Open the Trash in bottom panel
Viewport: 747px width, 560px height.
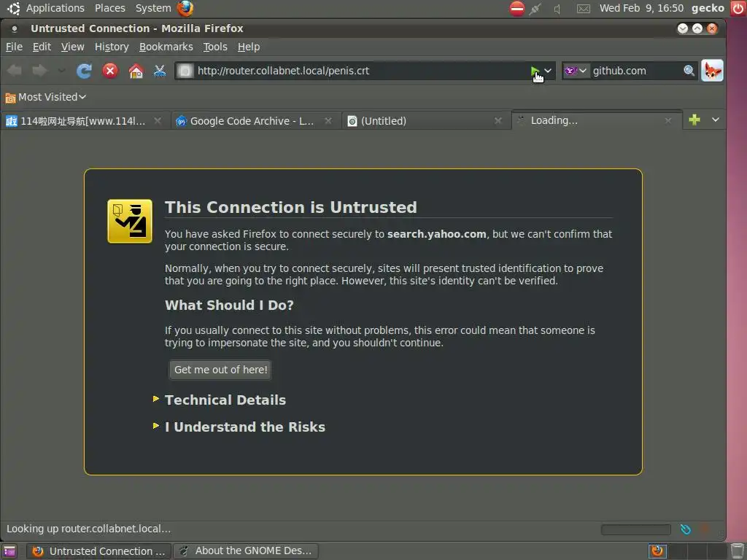[x=738, y=551]
